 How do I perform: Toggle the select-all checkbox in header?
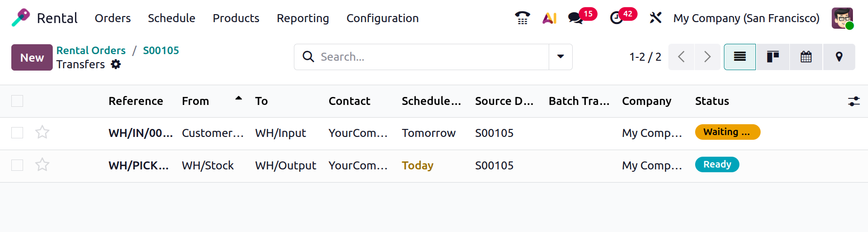pos(17,101)
